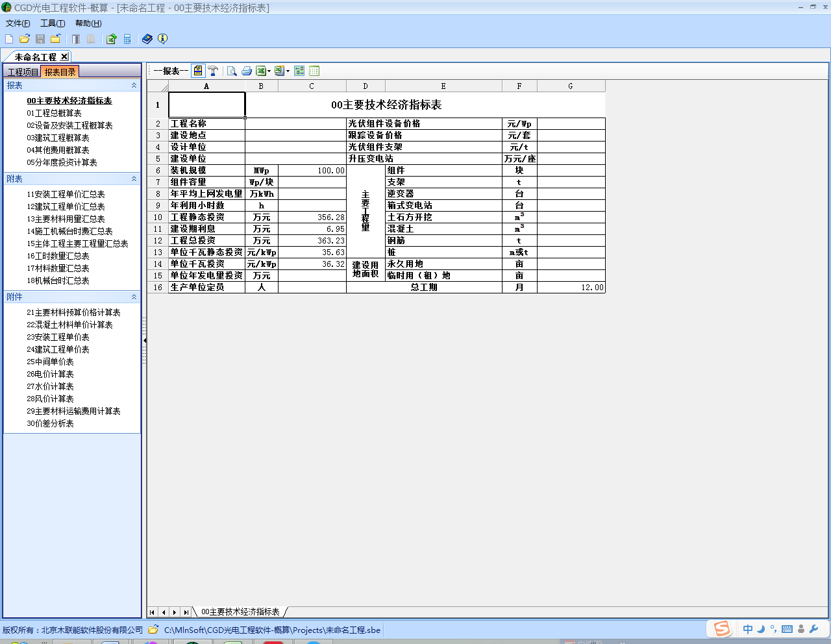Image resolution: width=831 pixels, height=644 pixels.
Task: Collapse left panel with splitter arrow
Action: (x=144, y=340)
